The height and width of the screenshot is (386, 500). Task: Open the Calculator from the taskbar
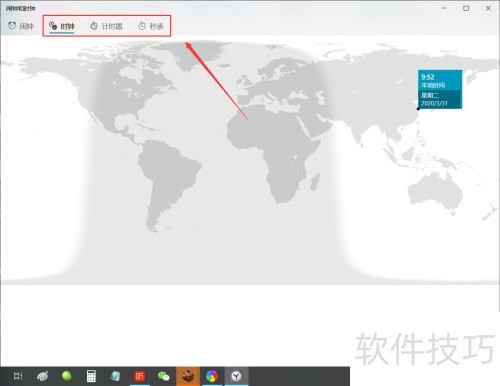pyautogui.click(x=91, y=376)
